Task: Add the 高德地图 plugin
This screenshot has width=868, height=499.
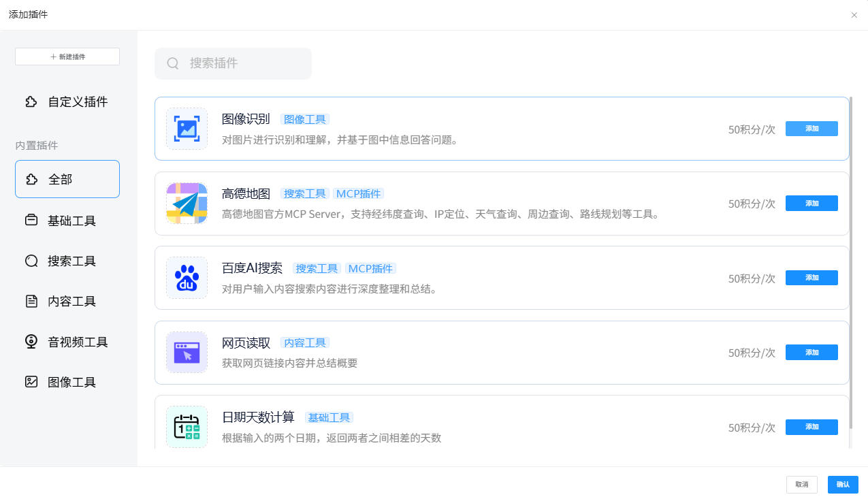Action: [x=811, y=203]
